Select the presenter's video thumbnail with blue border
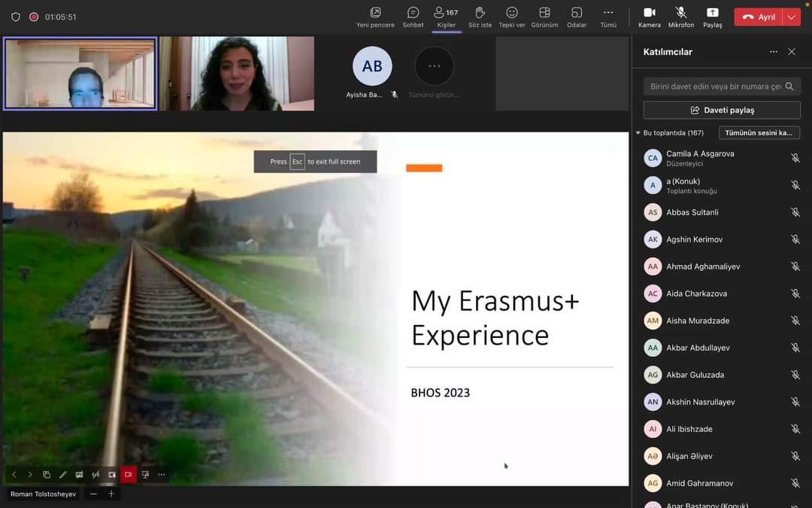This screenshot has width=812, height=508. pyautogui.click(x=80, y=73)
